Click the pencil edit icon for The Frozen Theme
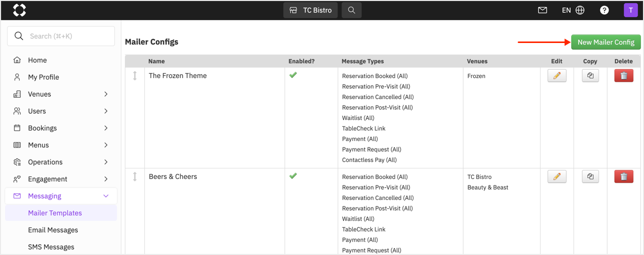The width and height of the screenshot is (644, 255). [557, 75]
